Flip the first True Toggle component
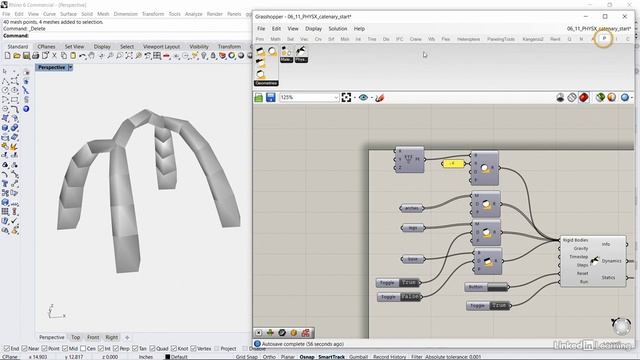The height and width of the screenshot is (360, 640). [398, 282]
